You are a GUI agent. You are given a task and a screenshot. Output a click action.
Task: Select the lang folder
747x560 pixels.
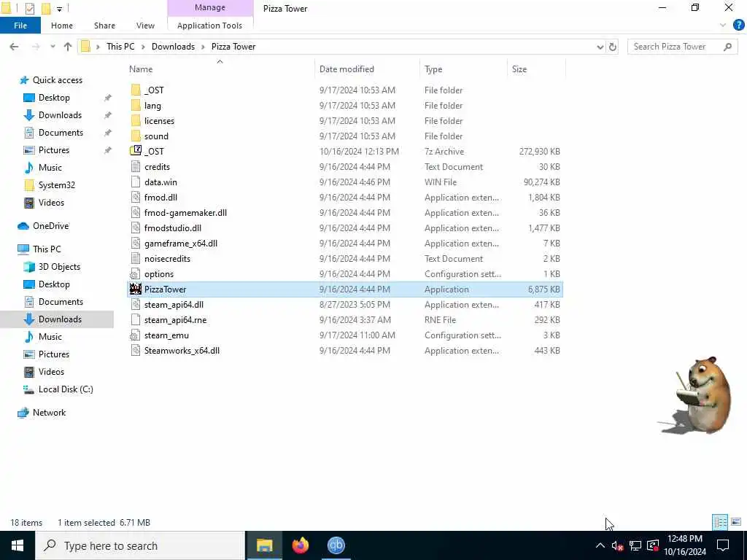345,105
